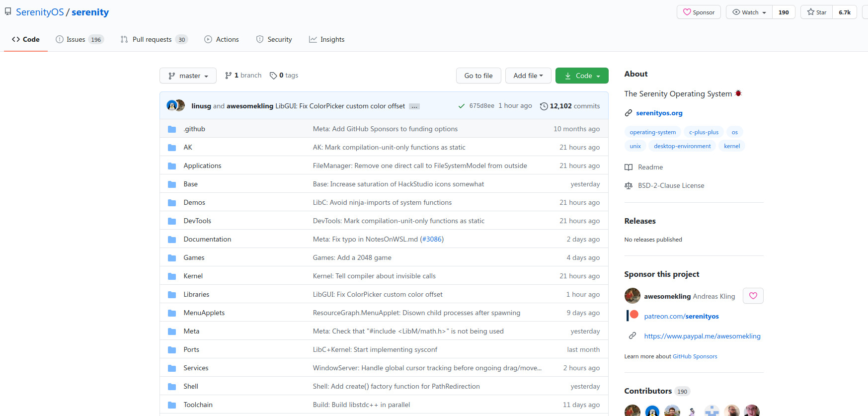Click the repository book icon beside SerenityOS
868x416 pixels.
[8, 12]
